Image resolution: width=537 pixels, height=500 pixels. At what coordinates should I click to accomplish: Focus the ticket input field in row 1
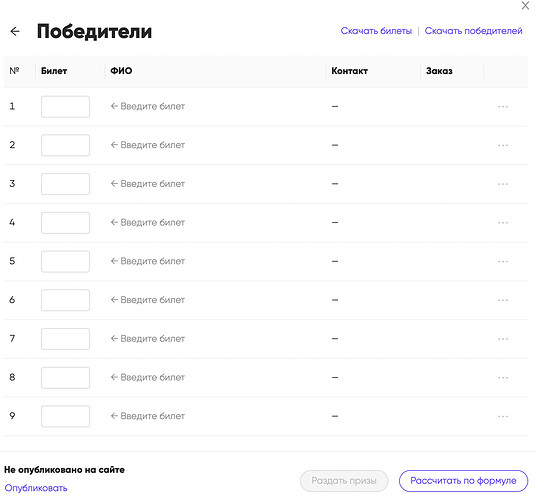click(x=65, y=107)
